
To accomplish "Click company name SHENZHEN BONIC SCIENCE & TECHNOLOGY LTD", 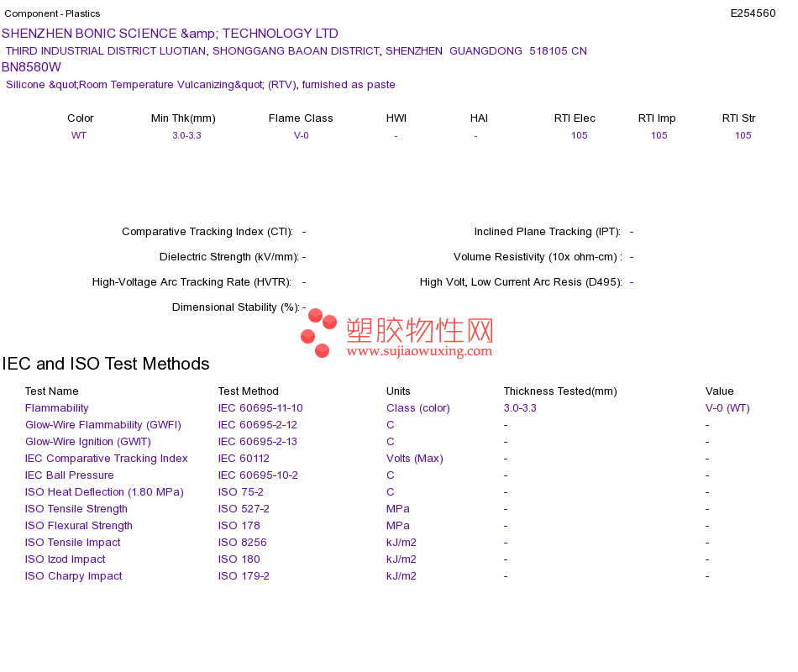I will (170, 34).
